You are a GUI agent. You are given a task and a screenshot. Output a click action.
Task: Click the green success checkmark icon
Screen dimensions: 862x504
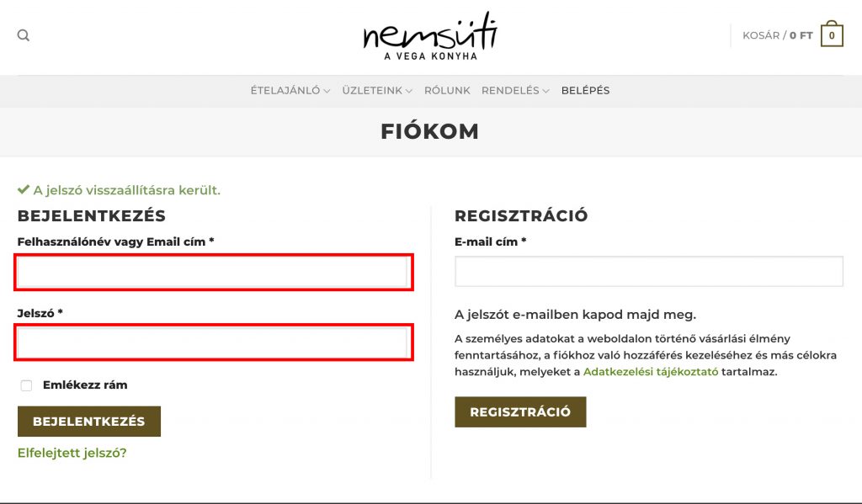pos(24,190)
